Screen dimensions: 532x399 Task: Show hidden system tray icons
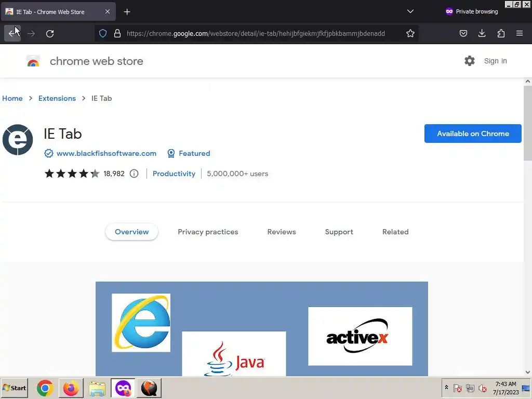pos(446,388)
